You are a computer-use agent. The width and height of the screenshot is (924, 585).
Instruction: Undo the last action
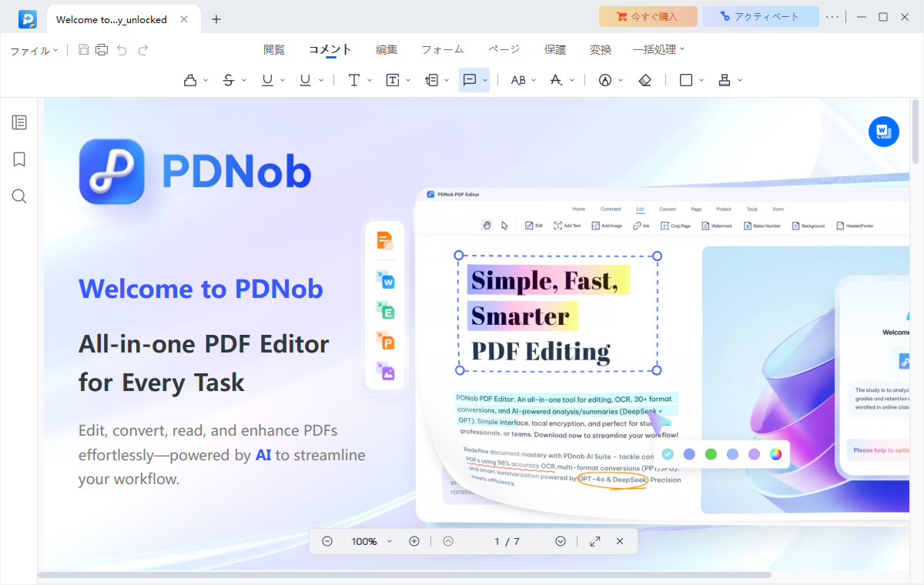[122, 50]
